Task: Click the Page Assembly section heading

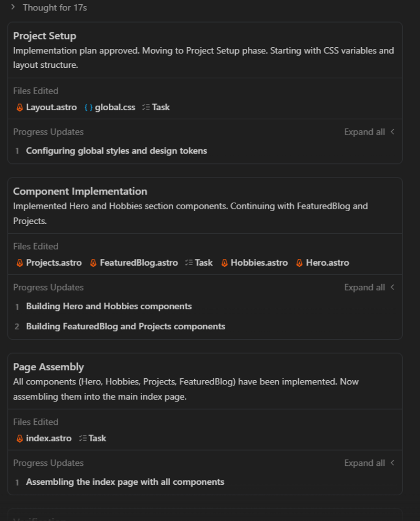Action: point(48,367)
